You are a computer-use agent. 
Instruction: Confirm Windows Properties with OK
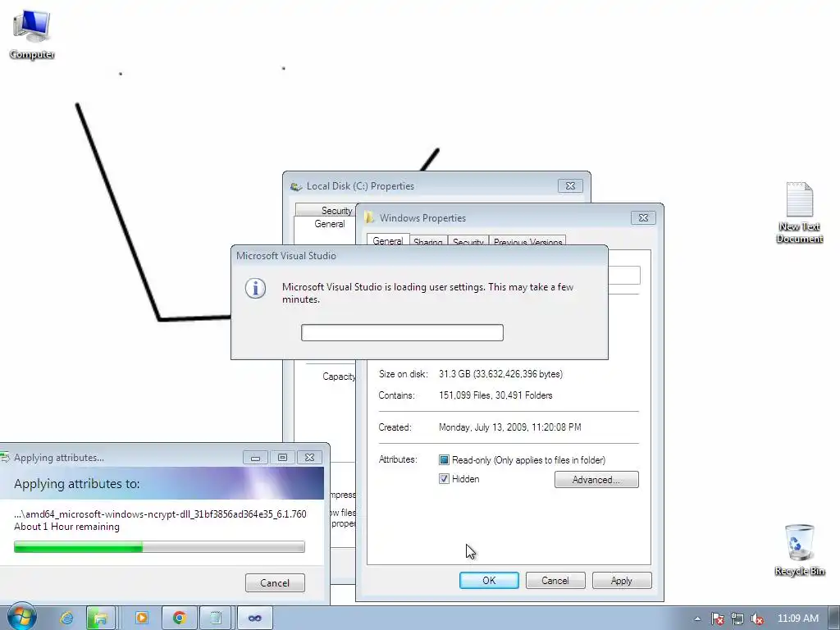pyautogui.click(x=489, y=580)
